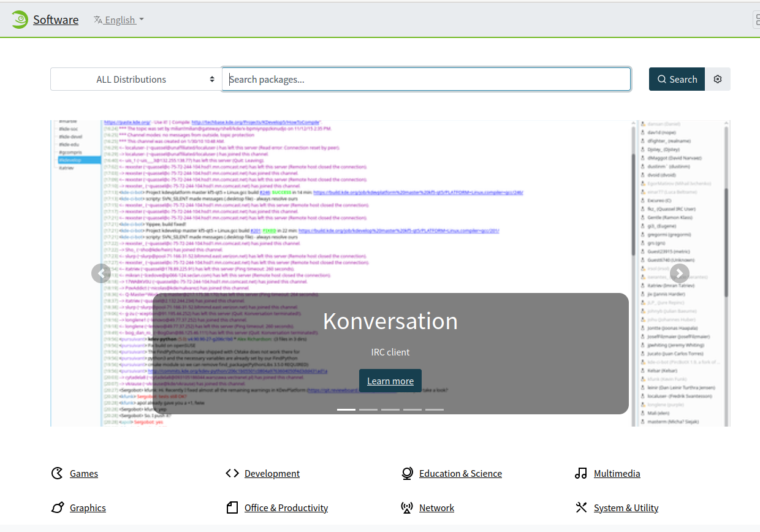Click the Multimedia music note icon
Image resolution: width=760 pixels, height=532 pixels.
[x=580, y=473]
